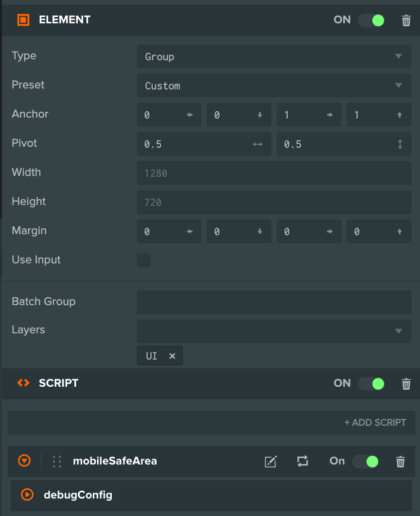Screen dimensions: 420x516
Task: Remove the UI layer tag
Action: [x=172, y=356]
